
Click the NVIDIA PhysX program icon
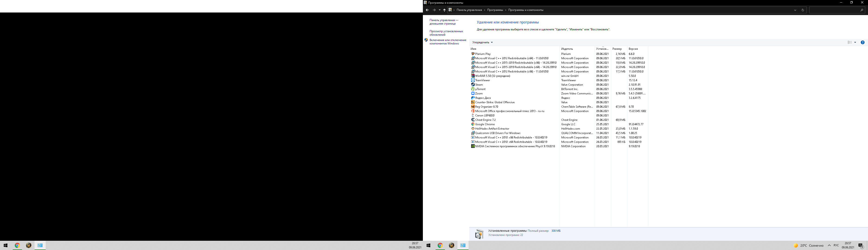point(473,146)
